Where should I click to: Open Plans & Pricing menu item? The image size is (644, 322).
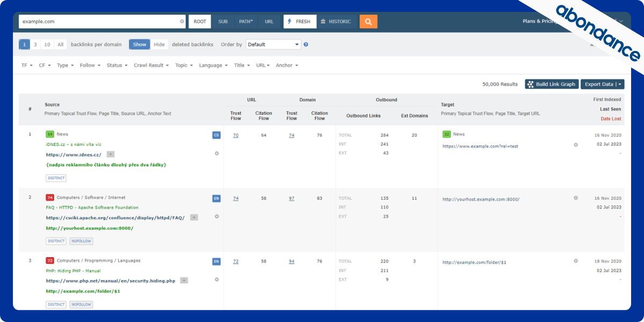[541, 21]
